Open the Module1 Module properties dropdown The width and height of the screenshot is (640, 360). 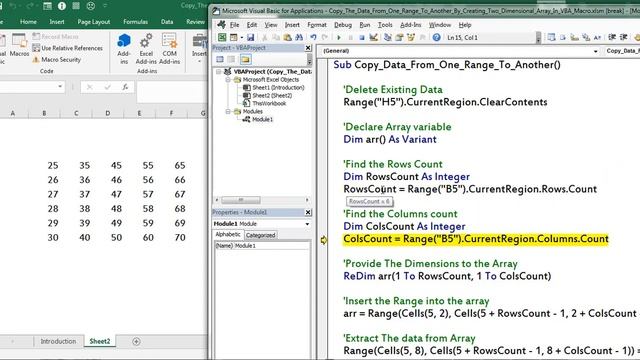307,224
